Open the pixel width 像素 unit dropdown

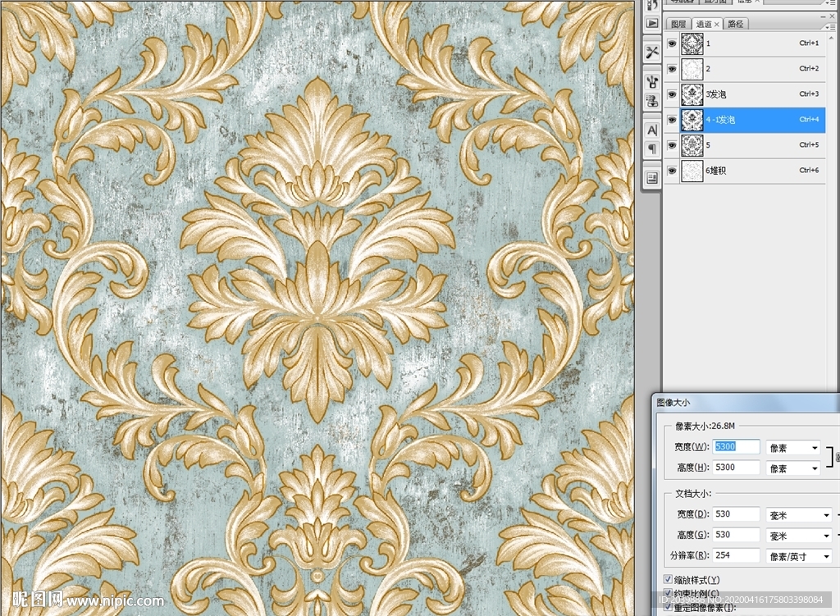coord(792,448)
